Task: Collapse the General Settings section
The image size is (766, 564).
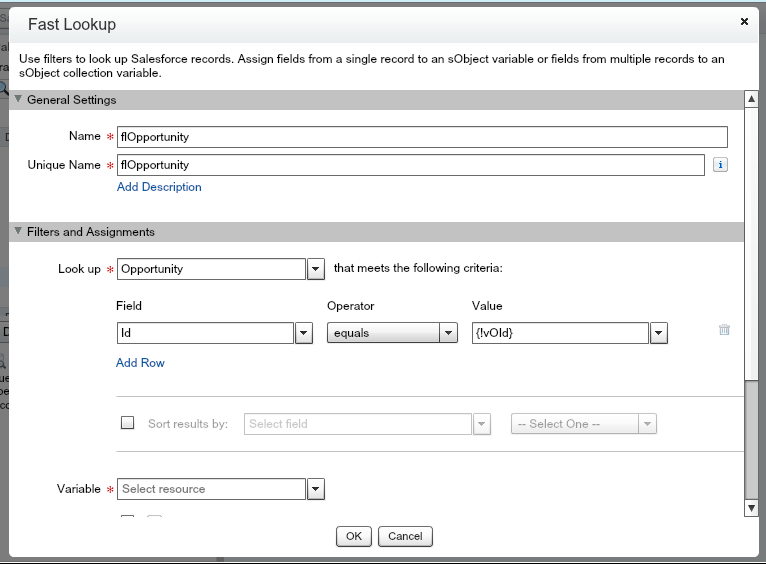Action: tap(18, 100)
